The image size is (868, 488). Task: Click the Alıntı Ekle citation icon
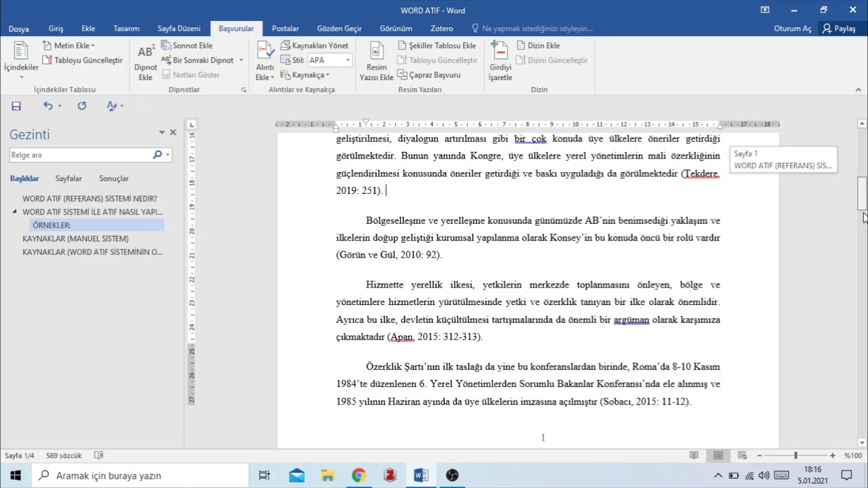click(264, 51)
